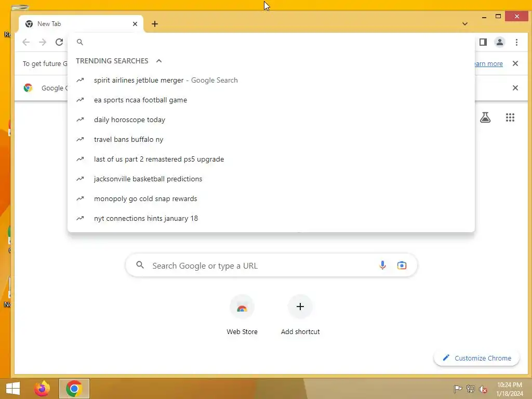Open the profile avatar menu
The width and height of the screenshot is (532, 399).
point(500,42)
